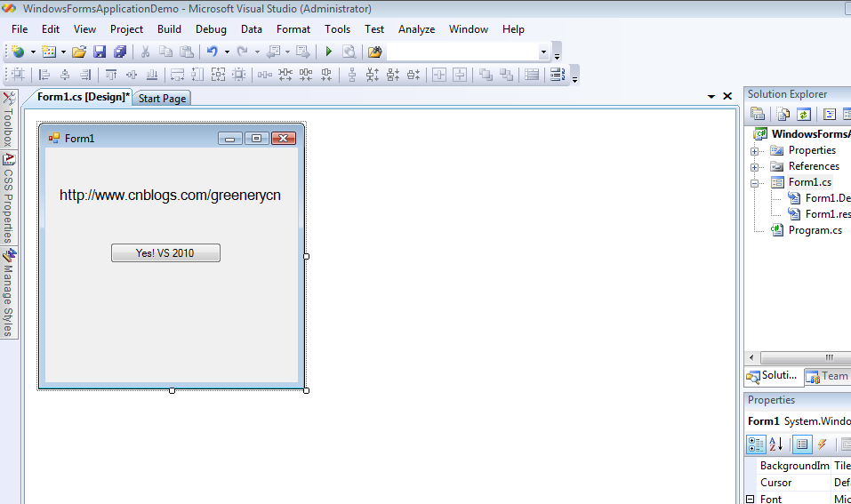Click the Center Vertically layout icon

[x=460, y=75]
